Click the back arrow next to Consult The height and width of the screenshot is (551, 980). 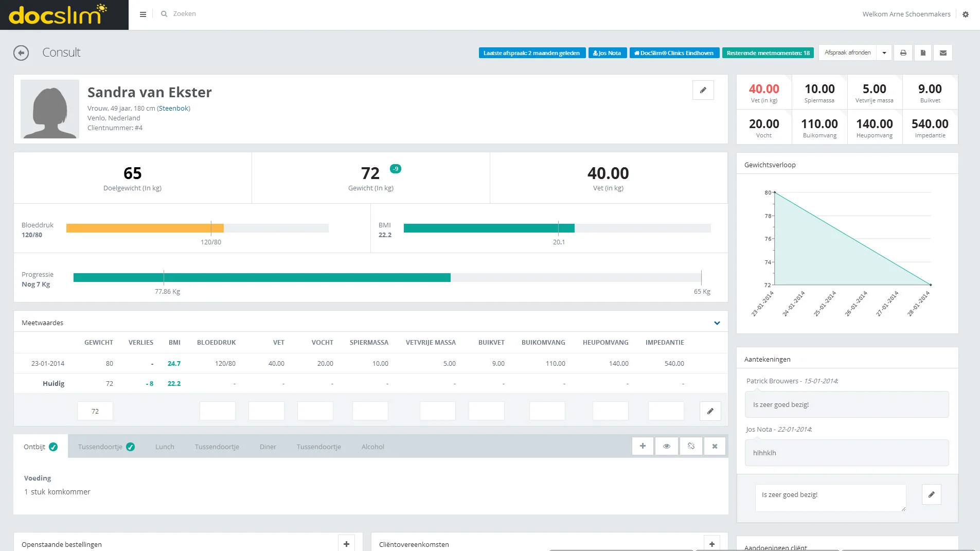(x=21, y=53)
